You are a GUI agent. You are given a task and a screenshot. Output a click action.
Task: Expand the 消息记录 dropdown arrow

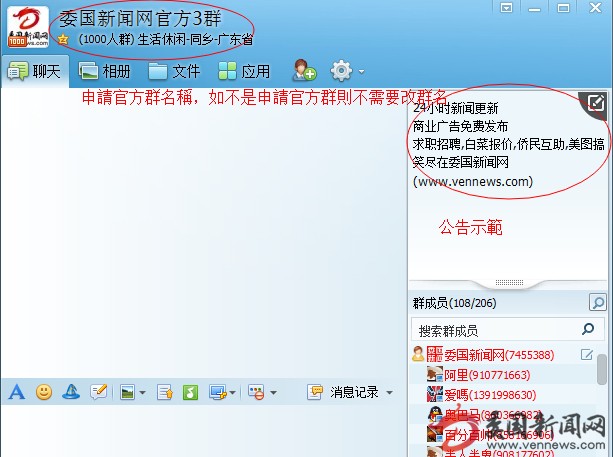pos(389,392)
